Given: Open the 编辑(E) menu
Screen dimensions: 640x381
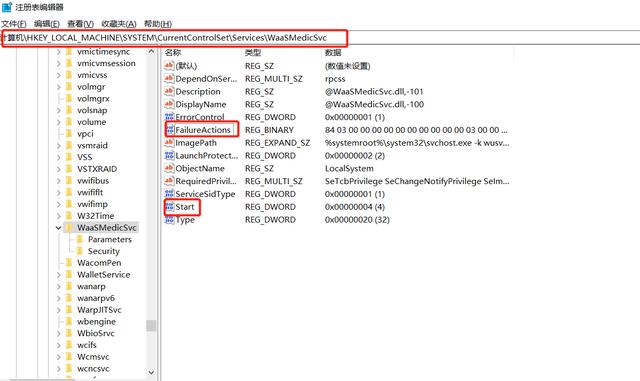Looking at the screenshot, I should [47, 24].
